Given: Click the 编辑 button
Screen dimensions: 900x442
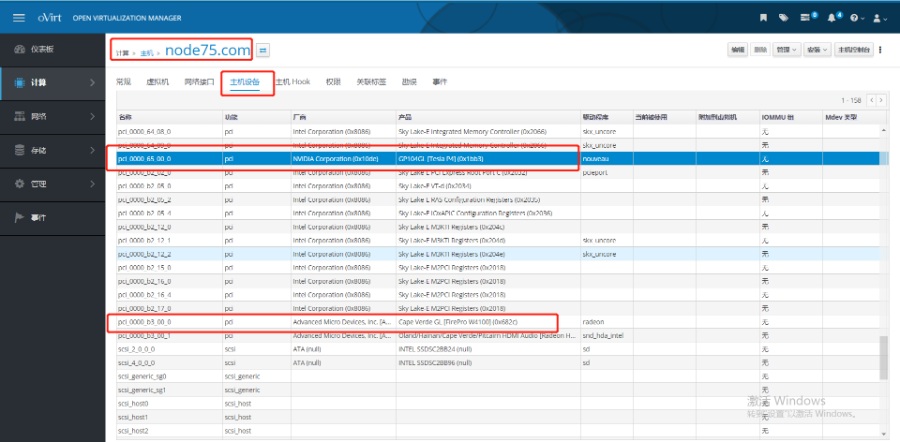Looking at the screenshot, I should tap(737, 50).
